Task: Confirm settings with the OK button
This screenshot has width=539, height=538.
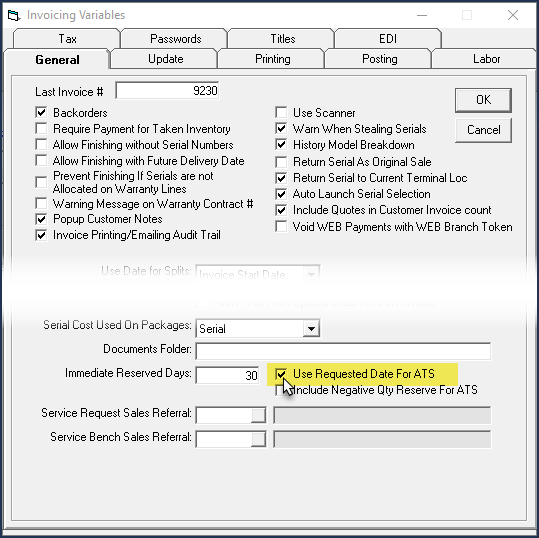Action: point(483,100)
